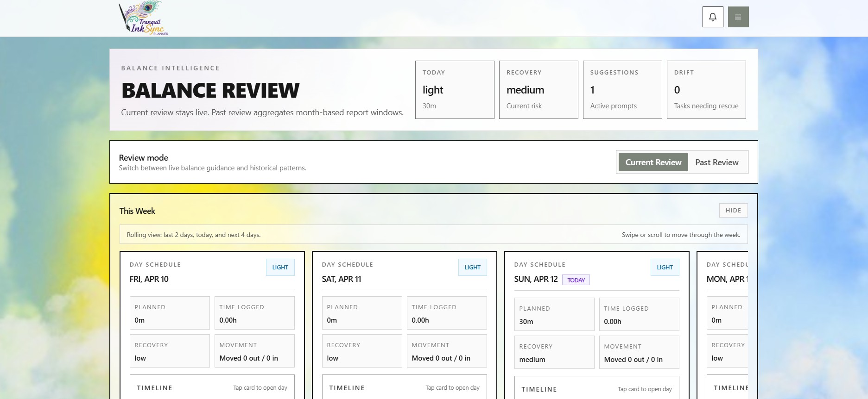Open the Sat, Apr 11 day card
The width and height of the screenshot is (868, 399).
pyautogui.click(x=405, y=325)
